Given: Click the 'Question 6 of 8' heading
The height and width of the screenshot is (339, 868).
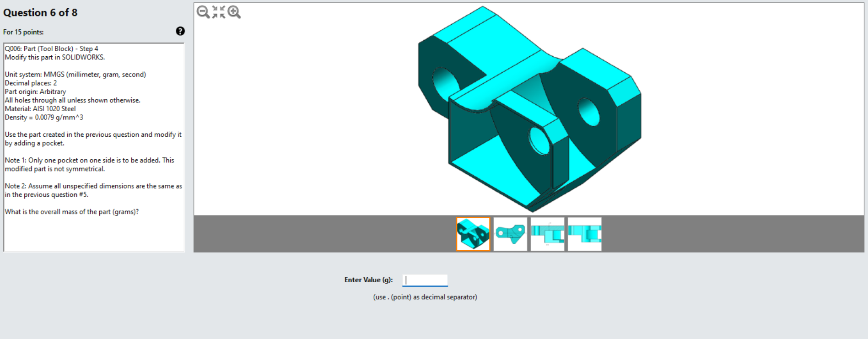Looking at the screenshot, I should click(x=40, y=13).
